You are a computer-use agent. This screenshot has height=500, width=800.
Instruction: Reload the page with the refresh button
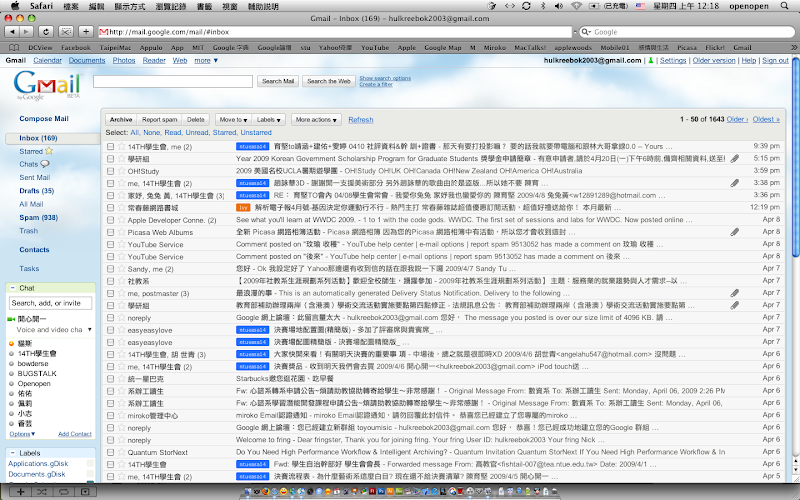(x=45, y=32)
